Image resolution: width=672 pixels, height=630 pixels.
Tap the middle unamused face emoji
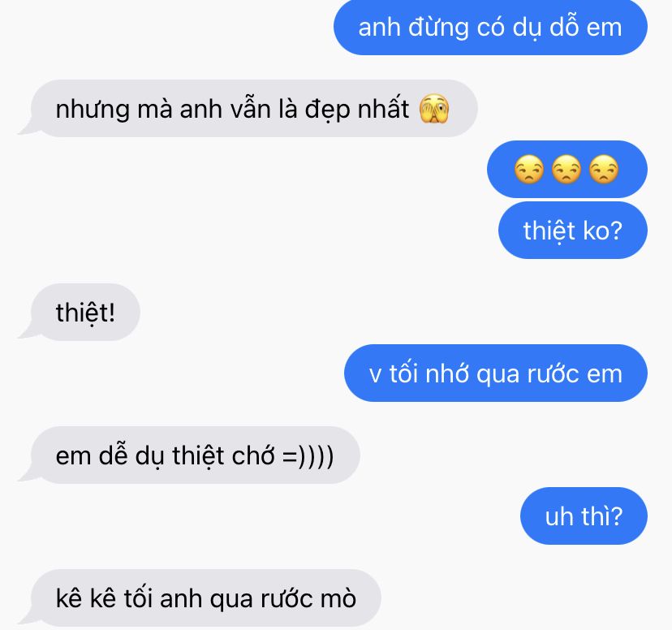[x=566, y=170]
